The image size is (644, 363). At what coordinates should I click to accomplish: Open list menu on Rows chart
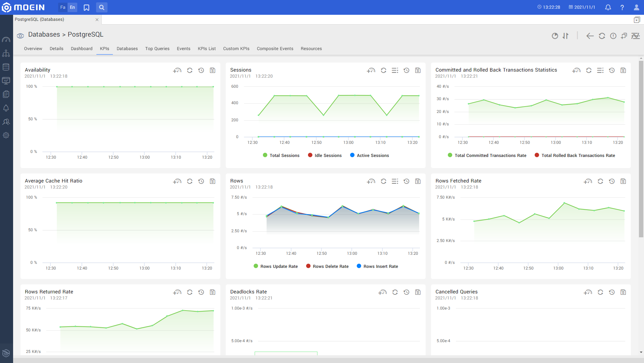[395, 181]
